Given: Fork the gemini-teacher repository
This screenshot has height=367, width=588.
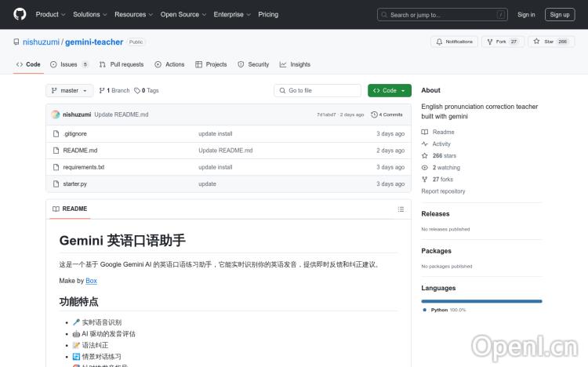Looking at the screenshot, I should (497, 42).
